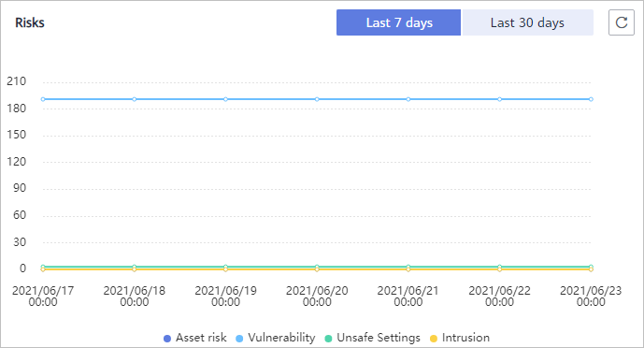Screen dimensions: 644x348
Task: Select Unsafe Settings point on 2021/06/19
Action: click(x=225, y=267)
